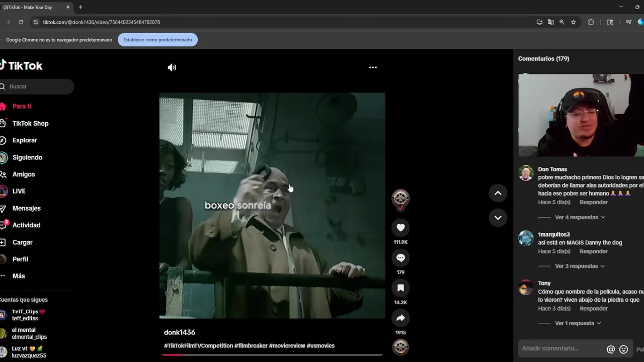The image size is (644, 362).
Task: Open the spinning sound disc icon
Action: click(x=400, y=347)
